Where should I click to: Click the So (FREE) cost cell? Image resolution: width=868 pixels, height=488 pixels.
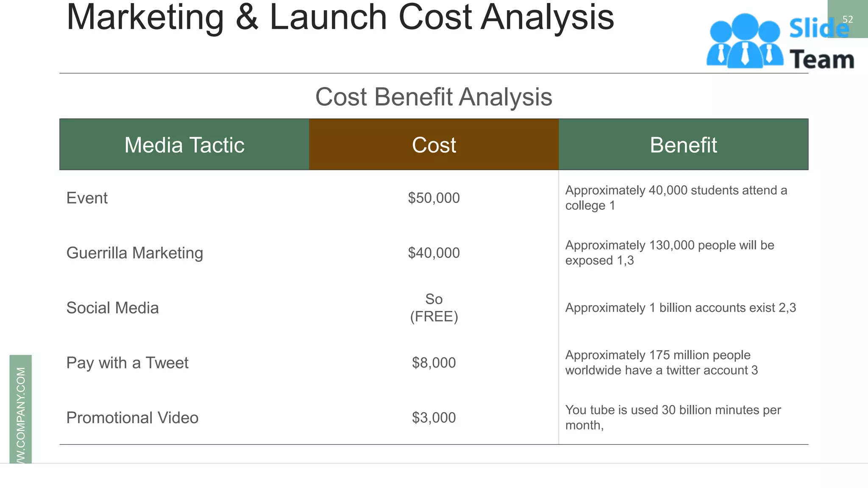point(434,308)
